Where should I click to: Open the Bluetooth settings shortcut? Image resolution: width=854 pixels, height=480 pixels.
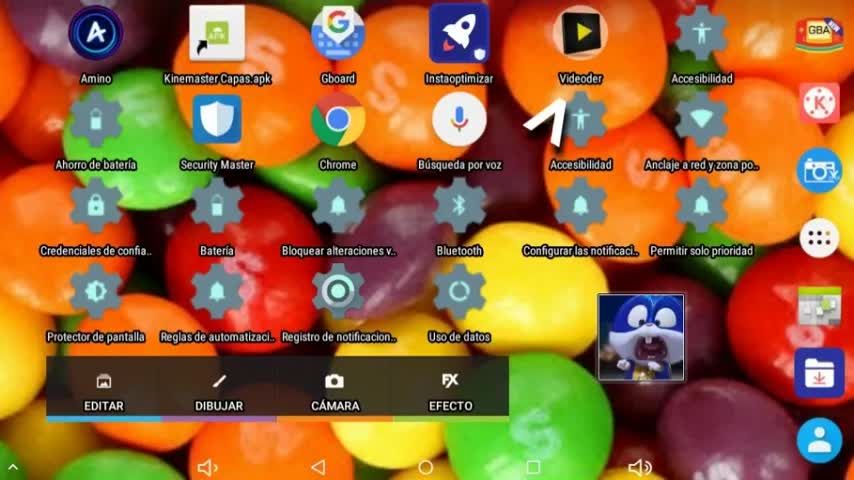[x=459, y=207]
